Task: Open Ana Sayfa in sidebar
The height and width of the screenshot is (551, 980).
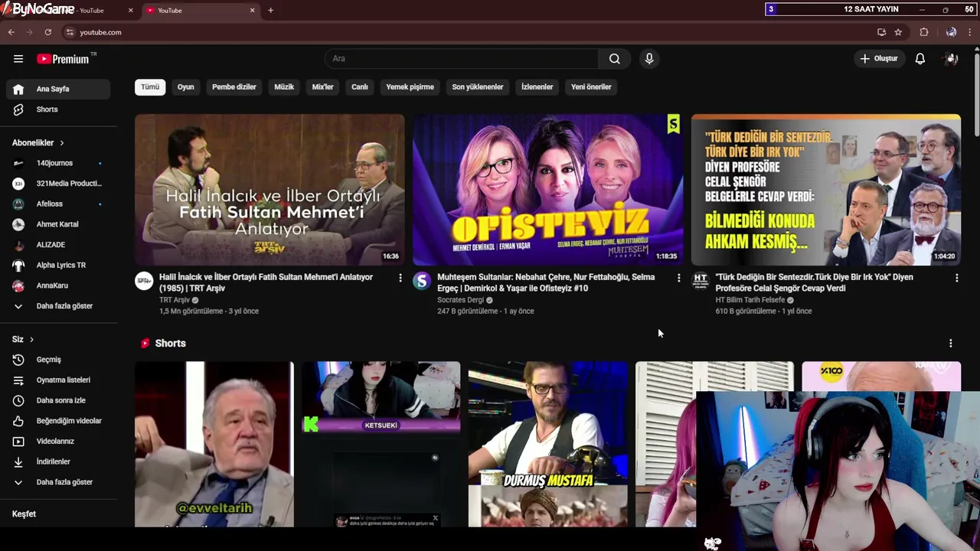Action: tap(58, 89)
